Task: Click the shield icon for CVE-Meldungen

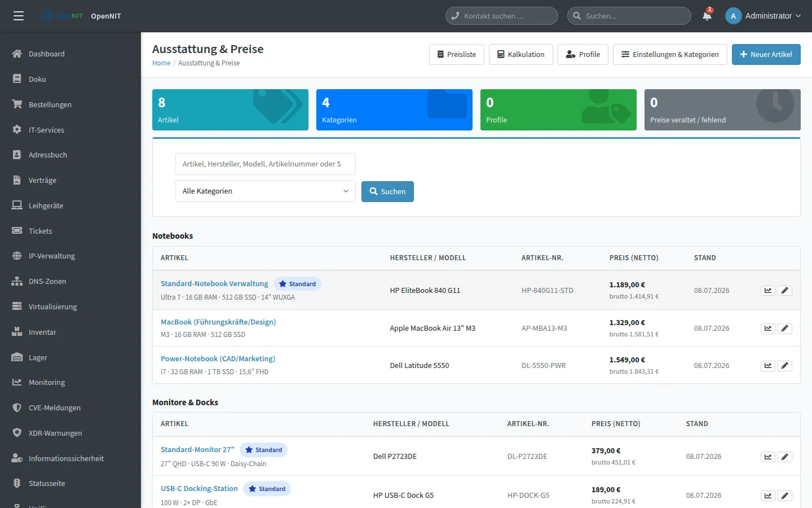Action: tap(17, 408)
